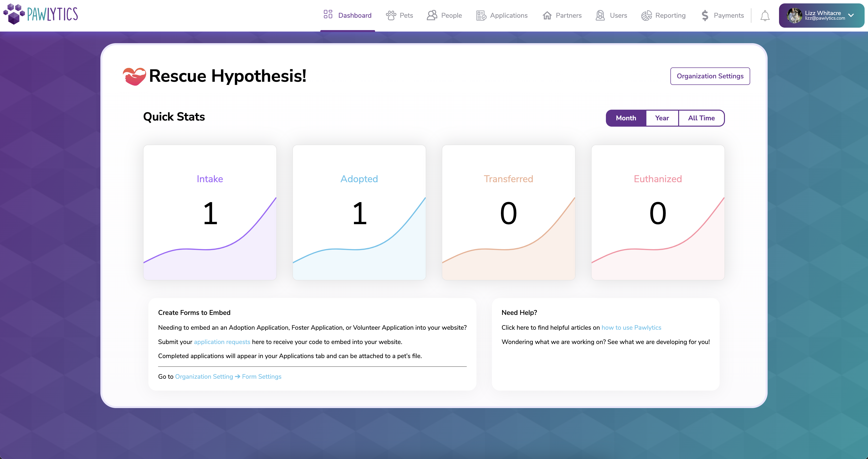
Task: Open the Dashboard grid icon
Action: coord(328,15)
